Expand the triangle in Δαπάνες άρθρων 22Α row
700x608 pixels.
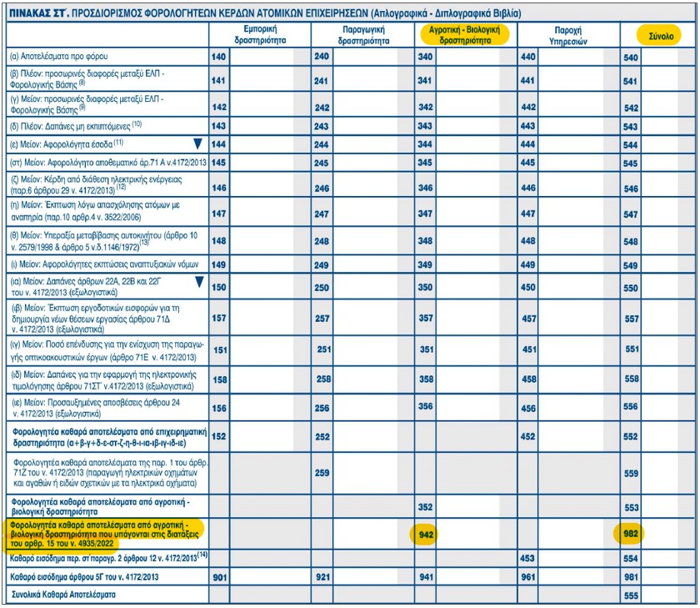pyautogui.click(x=198, y=282)
